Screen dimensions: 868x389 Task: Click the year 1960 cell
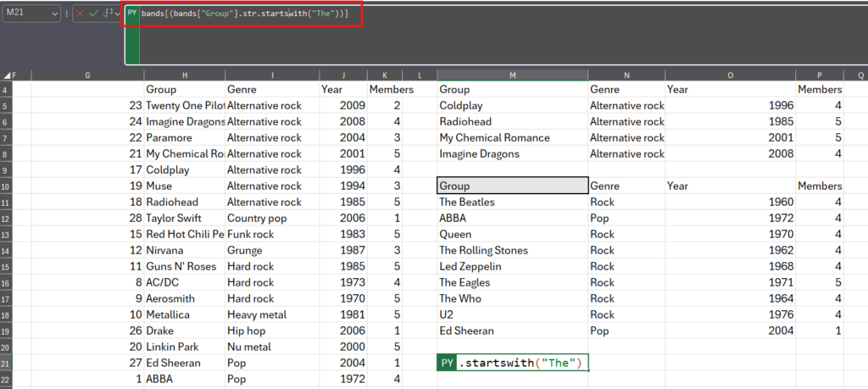coord(731,202)
